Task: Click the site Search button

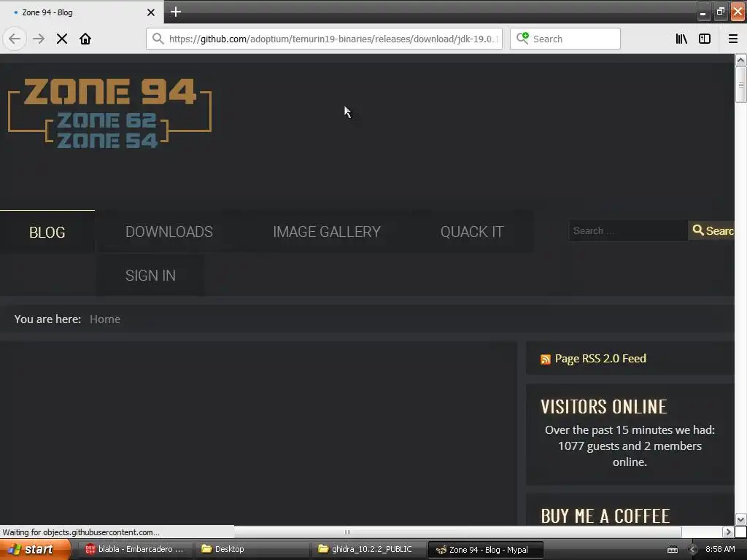Action: (x=711, y=230)
